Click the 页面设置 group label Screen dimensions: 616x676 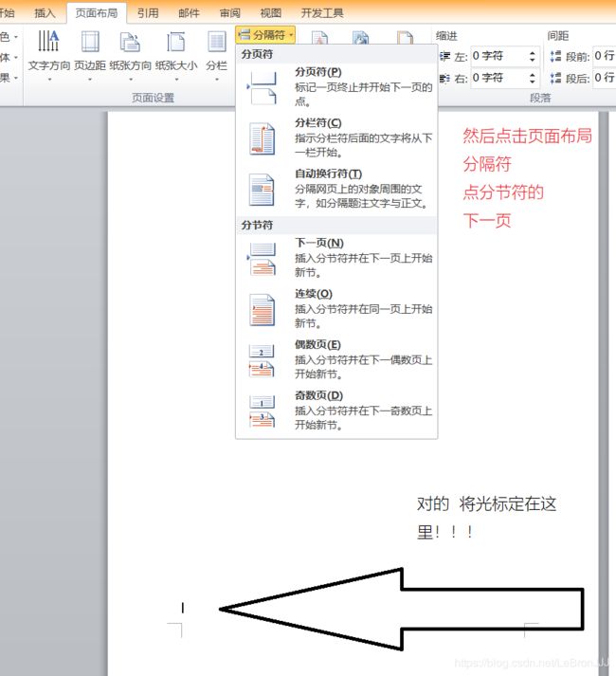(153, 98)
